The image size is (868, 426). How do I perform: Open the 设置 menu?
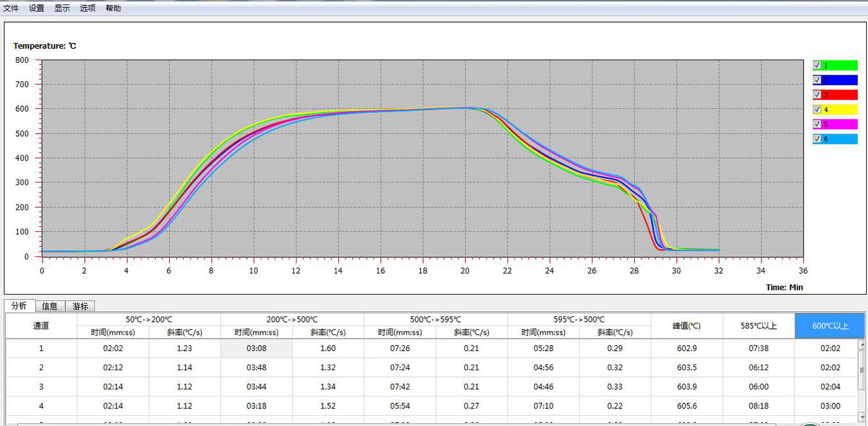click(37, 8)
